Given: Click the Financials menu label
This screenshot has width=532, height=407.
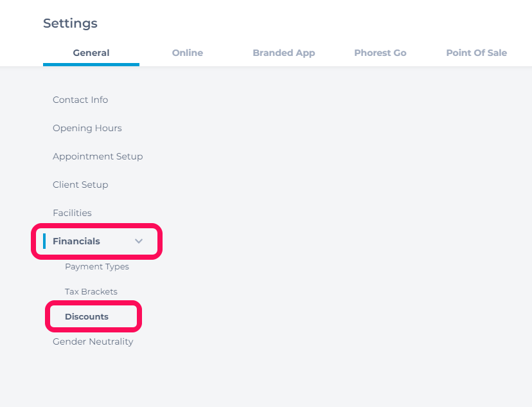Looking at the screenshot, I should click(76, 241).
